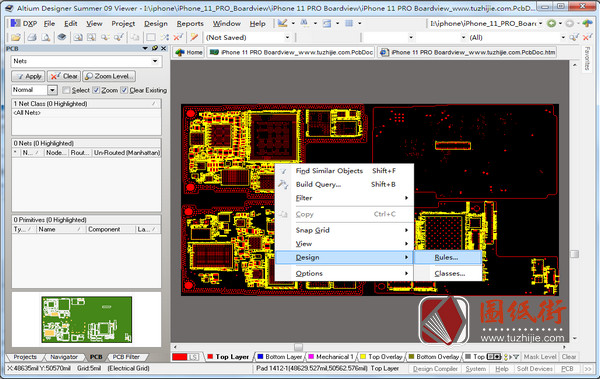Select the <All Nets> net class row
This screenshot has height=379, width=600.
86,113
